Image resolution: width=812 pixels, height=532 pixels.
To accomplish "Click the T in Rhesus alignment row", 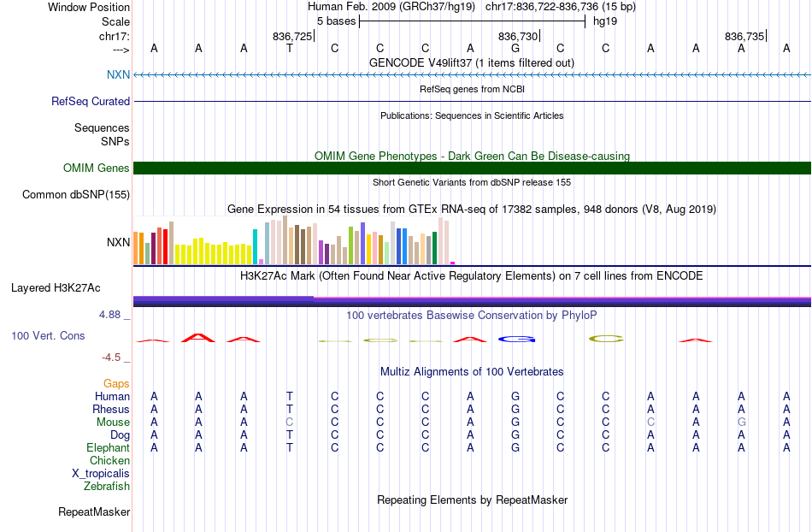I will (x=290, y=409).
